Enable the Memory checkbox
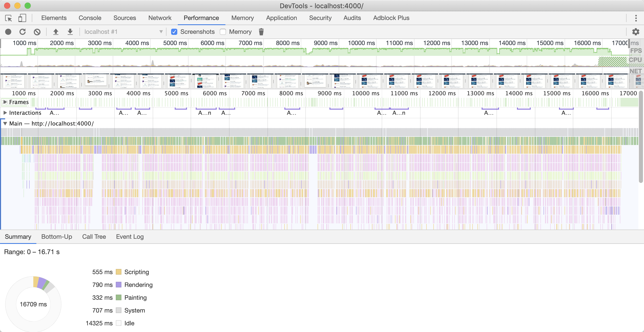This screenshot has width=644, height=332. pos(223,32)
